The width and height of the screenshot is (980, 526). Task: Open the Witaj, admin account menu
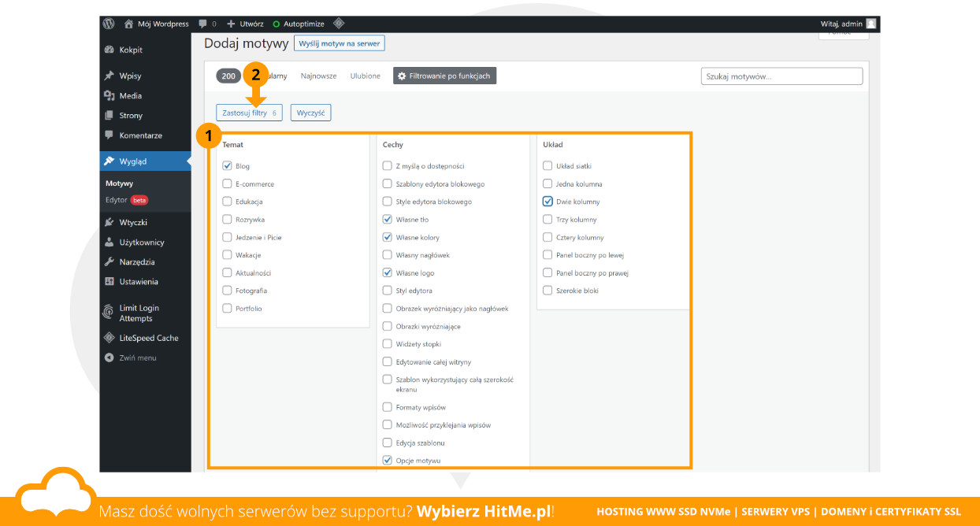point(848,24)
